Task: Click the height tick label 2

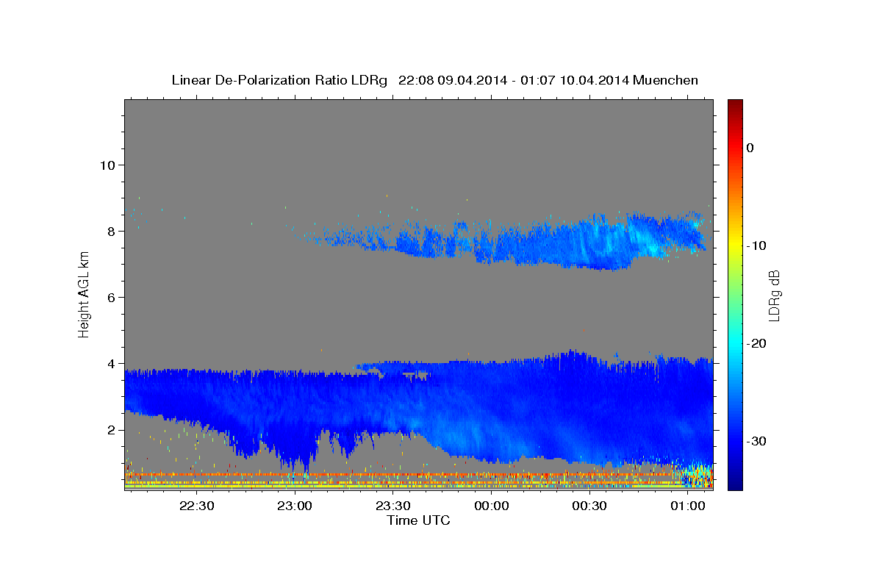Action: [112, 430]
